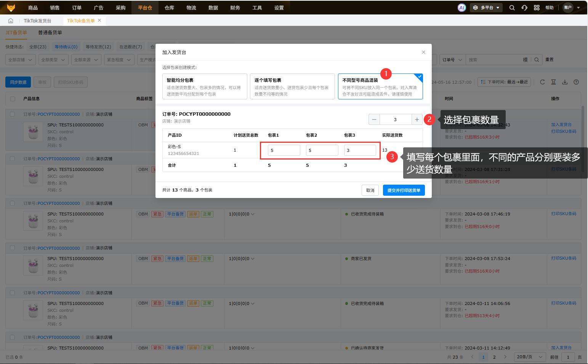Click the 取消 button

click(370, 190)
